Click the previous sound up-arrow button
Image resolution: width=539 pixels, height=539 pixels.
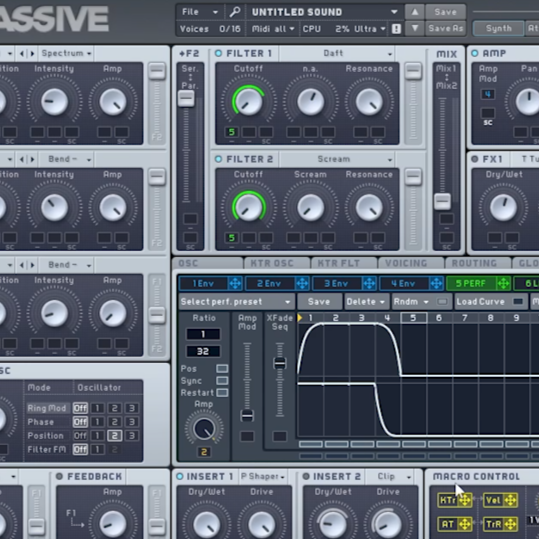(415, 12)
